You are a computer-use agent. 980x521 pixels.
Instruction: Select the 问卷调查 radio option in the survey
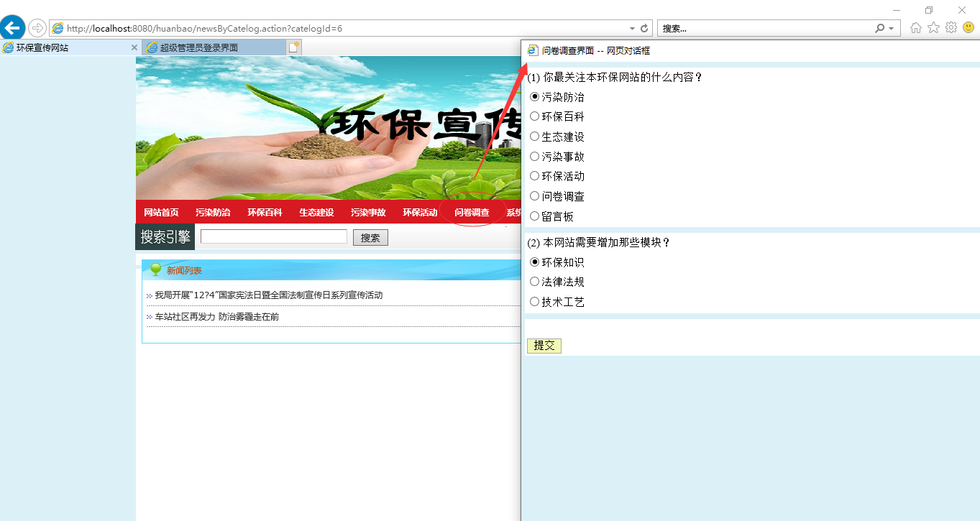click(x=534, y=196)
